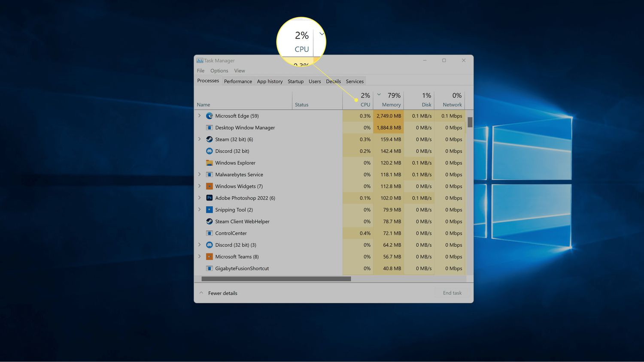
Task: Select the Snipping Tool icon
Action: [x=210, y=210]
